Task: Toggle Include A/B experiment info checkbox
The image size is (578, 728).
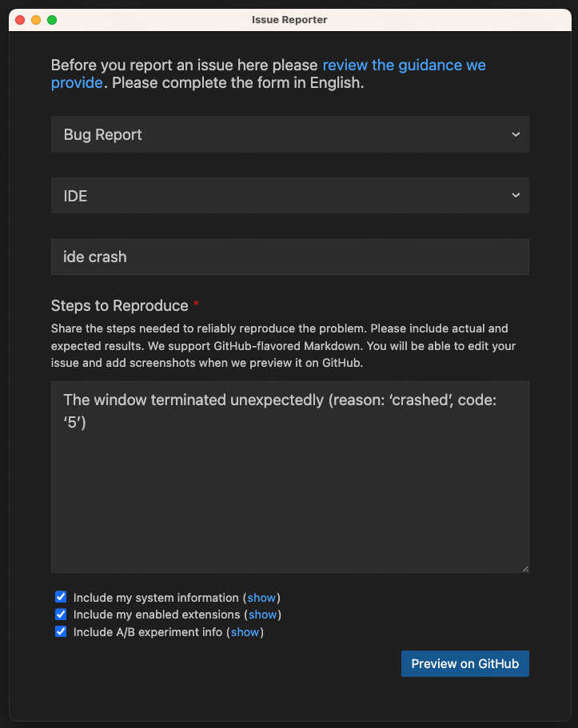Action: click(61, 632)
